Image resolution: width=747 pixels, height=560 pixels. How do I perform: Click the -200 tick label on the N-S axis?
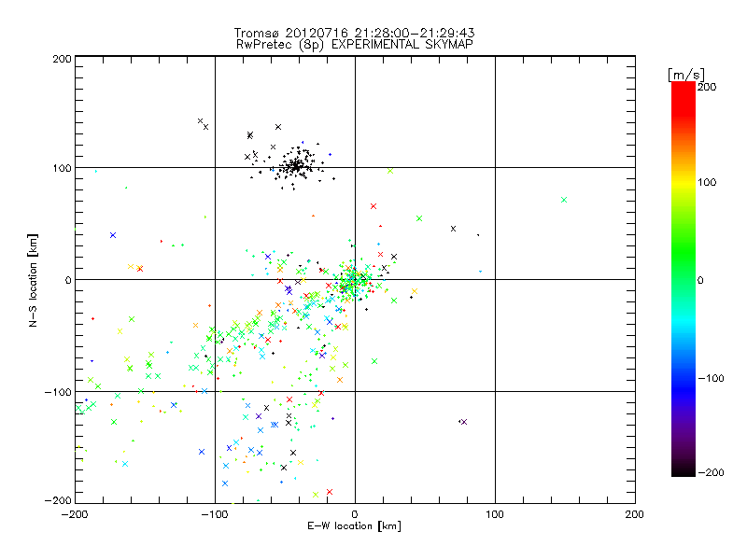(58, 500)
